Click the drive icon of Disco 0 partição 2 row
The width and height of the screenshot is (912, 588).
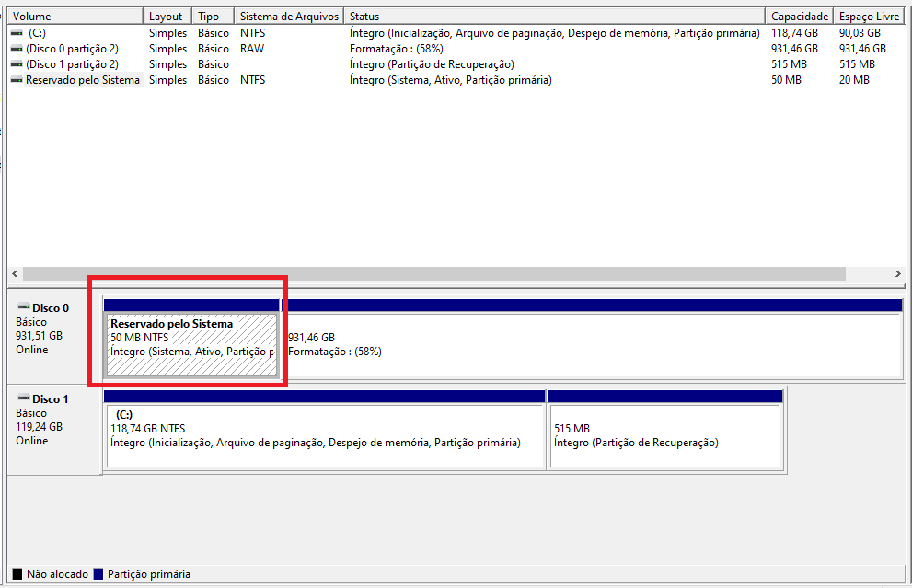(x=17, y=49)
